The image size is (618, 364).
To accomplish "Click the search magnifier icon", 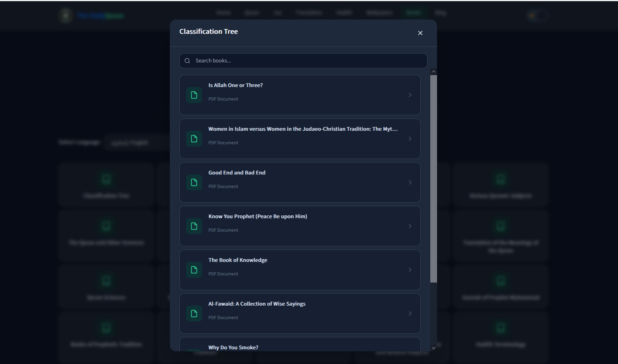I will click(x=187, y=61).
